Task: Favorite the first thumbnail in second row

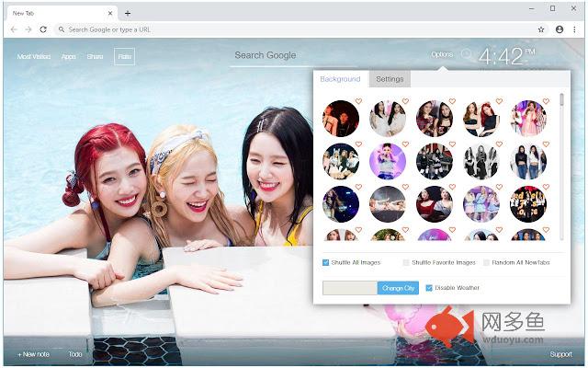Action: point(358,144)
